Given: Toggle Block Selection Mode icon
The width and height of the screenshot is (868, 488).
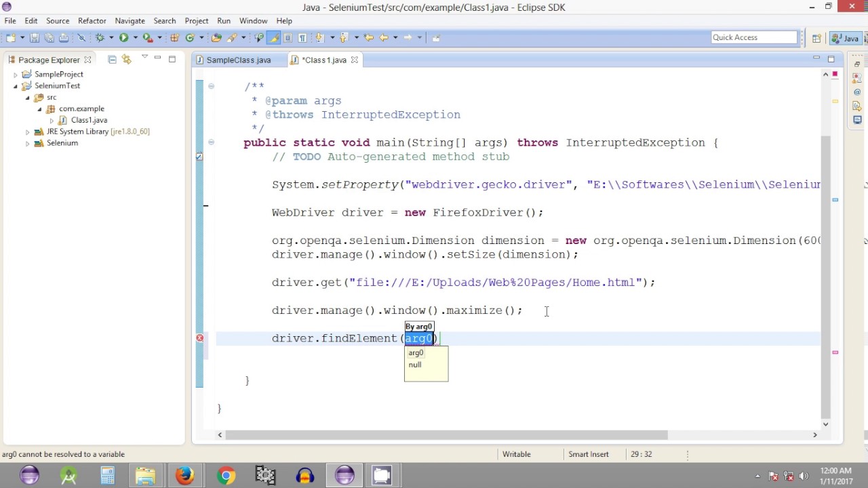Looking at the screenshot, I should coord(288,38).
